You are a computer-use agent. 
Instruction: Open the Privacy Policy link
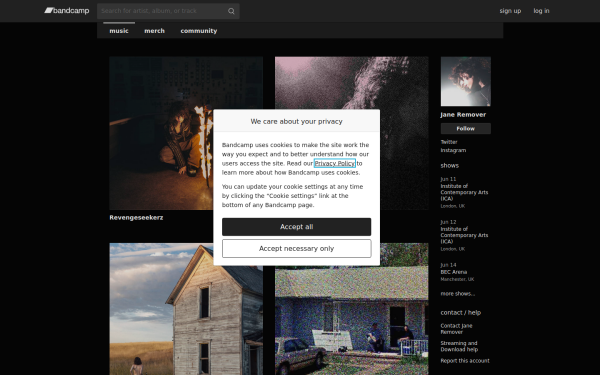335,163
